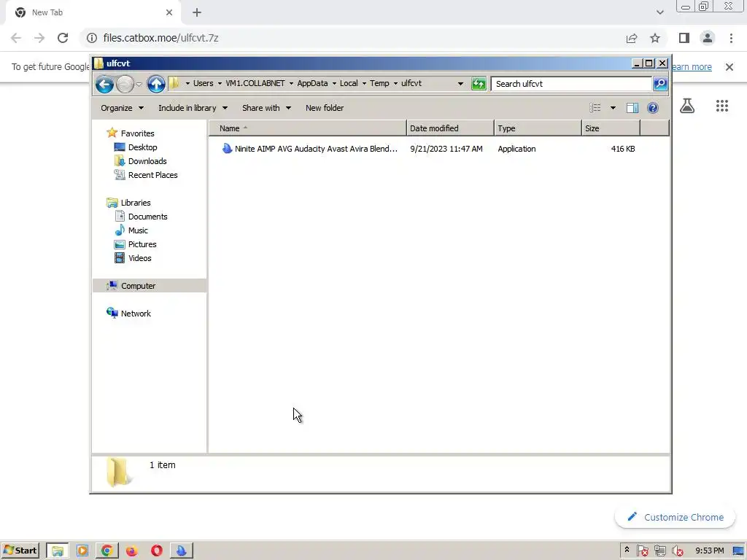Image resolution: width=747 pixels, height=560 pixels.
Task: Go up one folder level
Action: coord(156,85)
